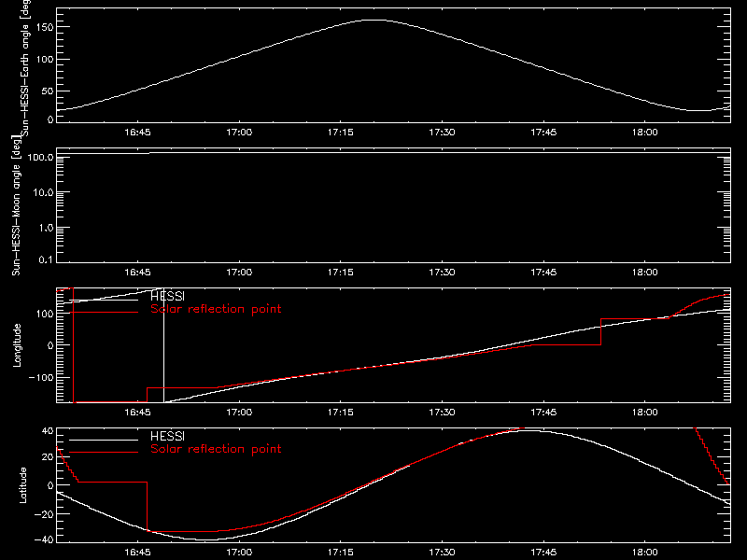
Task: Select the HESSI legend label in Latitude plot
Action: (167, 436)
